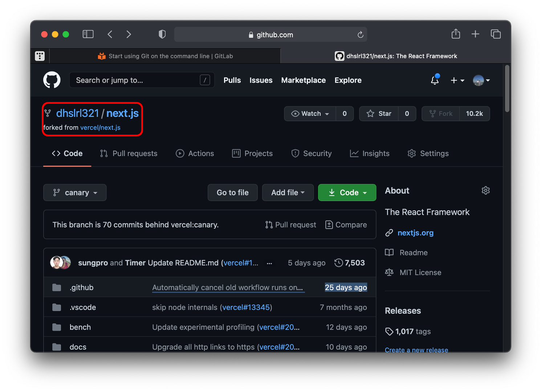Viewport: 541px width, 392px height.
Task: Star this repository
Action: pos(379,114)
